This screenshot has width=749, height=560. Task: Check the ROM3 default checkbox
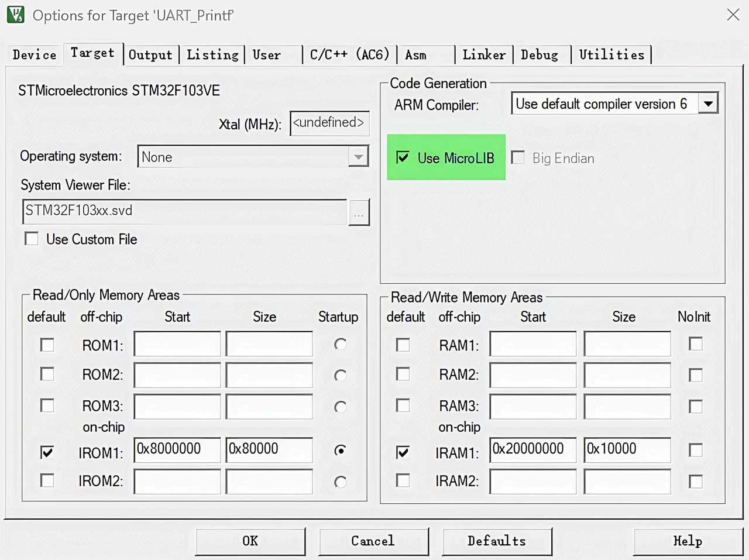coord(47,405)
